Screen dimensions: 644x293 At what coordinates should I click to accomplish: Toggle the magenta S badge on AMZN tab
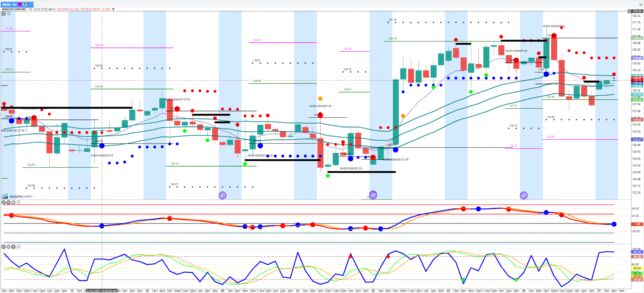point(20,5)
